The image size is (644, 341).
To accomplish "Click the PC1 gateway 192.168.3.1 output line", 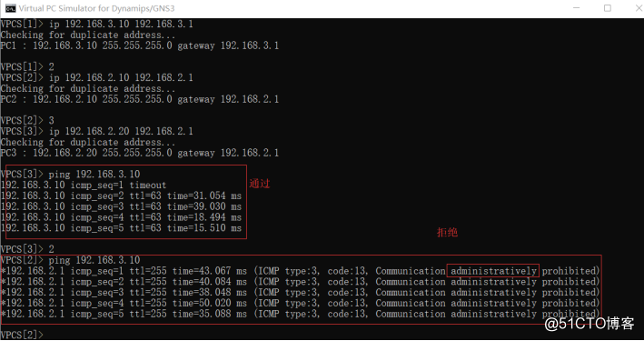I will point(140,45).
